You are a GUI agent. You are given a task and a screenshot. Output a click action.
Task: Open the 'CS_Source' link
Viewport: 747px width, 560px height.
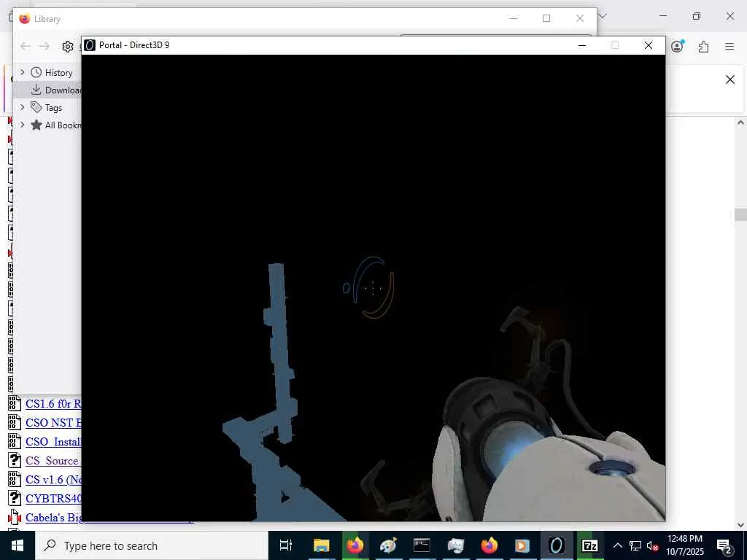(x=53, y=461)
